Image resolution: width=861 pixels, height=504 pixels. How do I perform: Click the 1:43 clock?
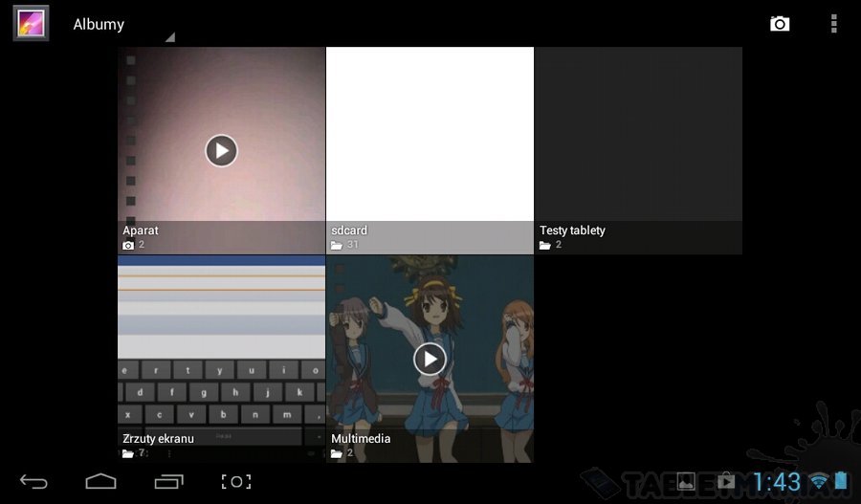[777, 482]
